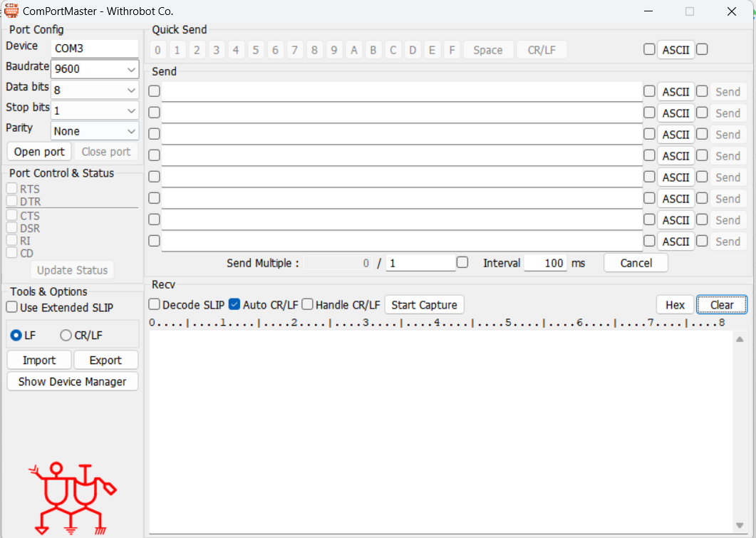The height and width of the screenshot is (538, 756).
Task: Click the Hex button
Action: click(675, 305)
